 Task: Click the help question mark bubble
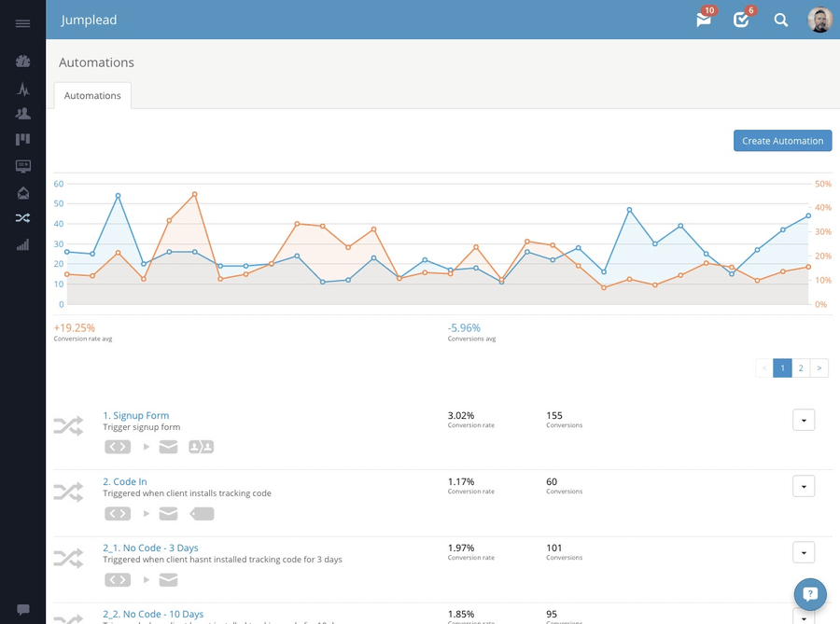pyautogui.click(x=810, y=594)
